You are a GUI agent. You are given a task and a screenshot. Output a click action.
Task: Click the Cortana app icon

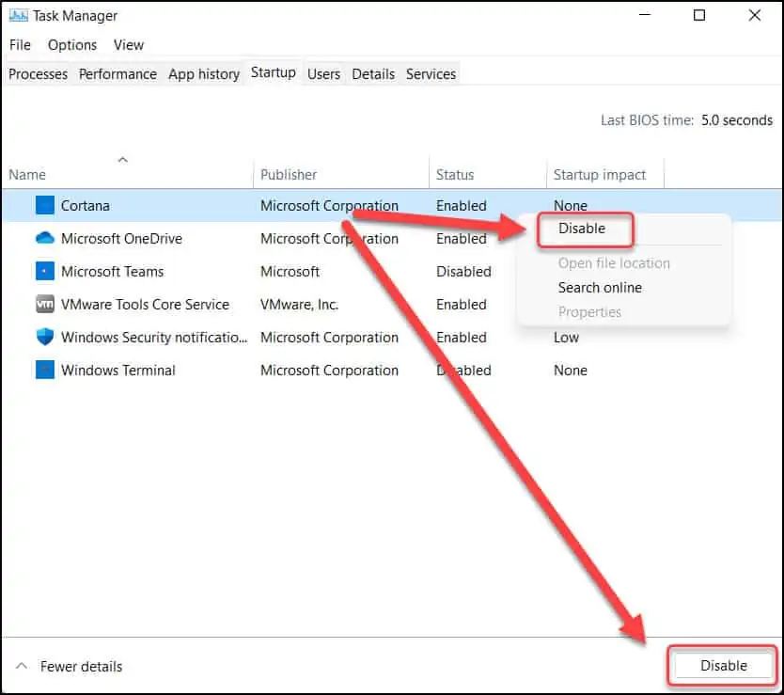pos(44,205)
